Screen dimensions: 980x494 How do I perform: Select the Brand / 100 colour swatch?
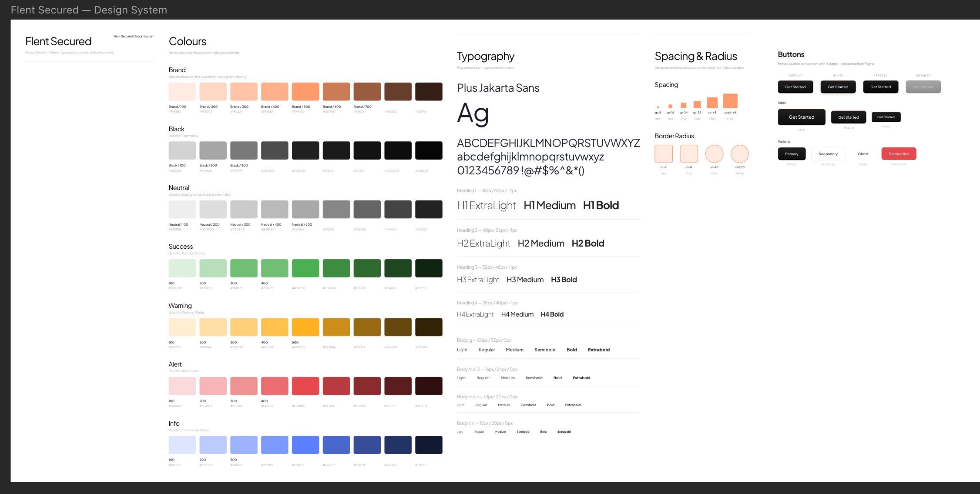click(x=182, y=92)
